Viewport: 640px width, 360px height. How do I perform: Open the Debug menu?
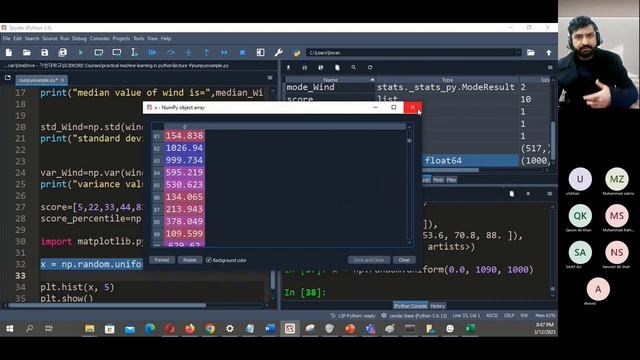[79, 38]
